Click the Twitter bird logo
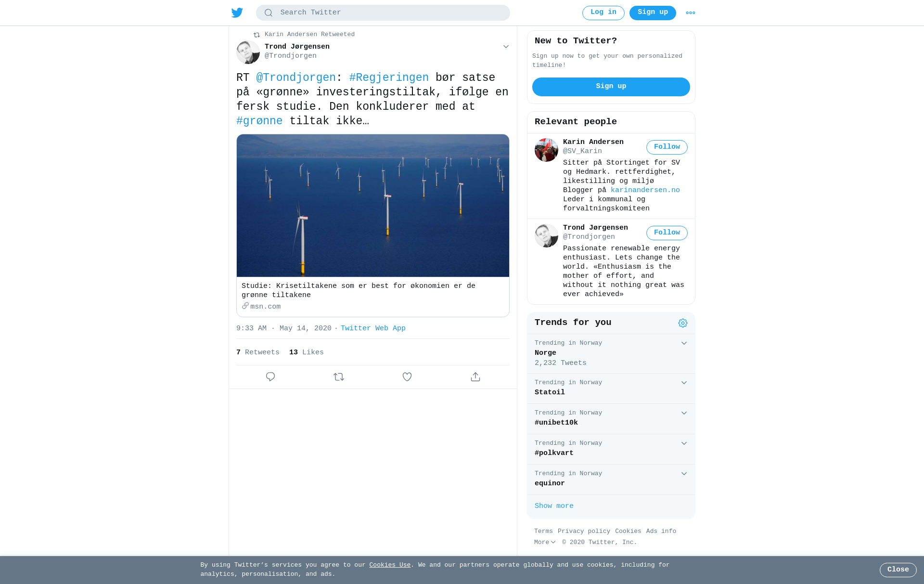Screen dimensions: 924x584 click(x=237, y=13)
